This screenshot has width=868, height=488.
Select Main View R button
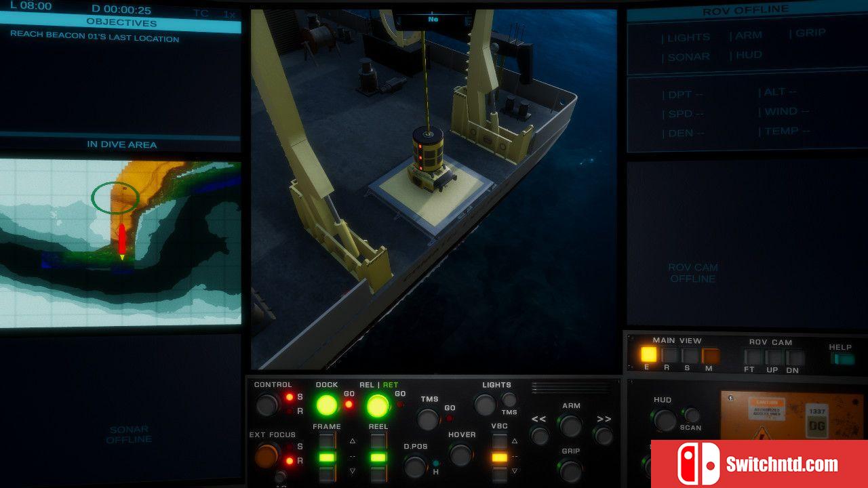[x=669, y=355]
